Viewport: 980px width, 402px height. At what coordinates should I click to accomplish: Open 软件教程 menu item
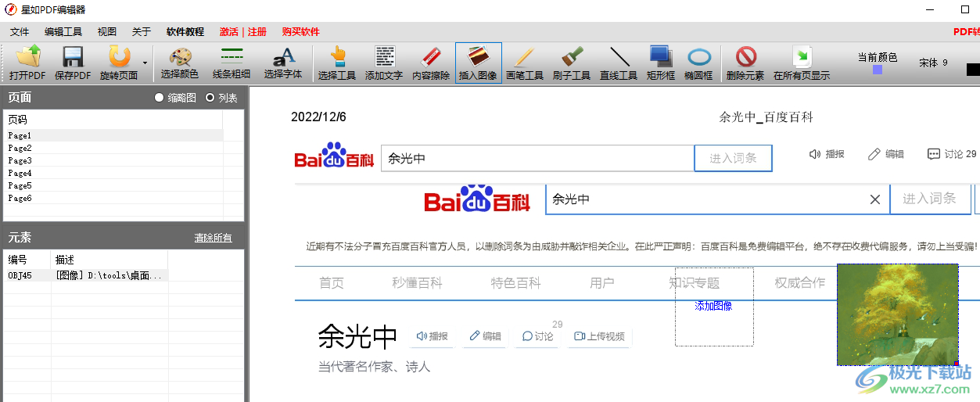185,32
